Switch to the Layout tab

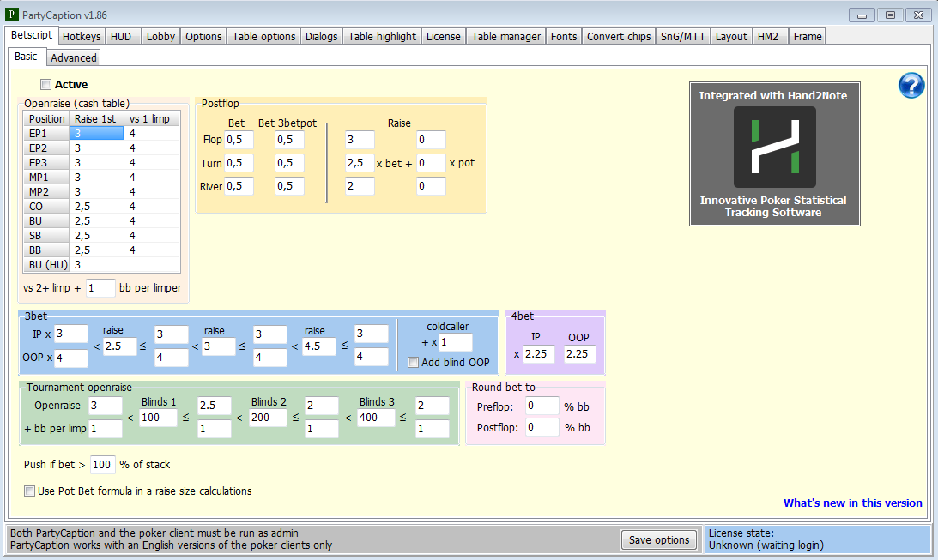731,37
